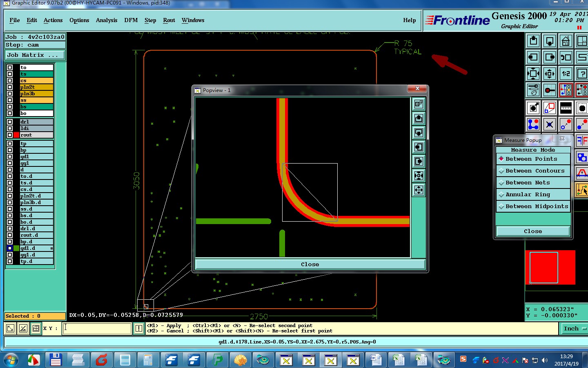
Task: Click the select feature arrow icon
Action: coord(533,108)
